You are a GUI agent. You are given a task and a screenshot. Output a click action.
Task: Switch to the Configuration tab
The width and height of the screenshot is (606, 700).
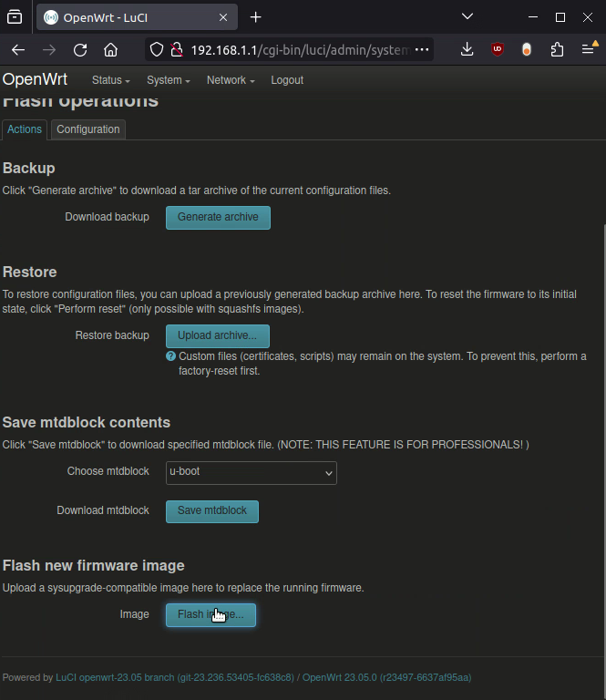tap(87, 129)
